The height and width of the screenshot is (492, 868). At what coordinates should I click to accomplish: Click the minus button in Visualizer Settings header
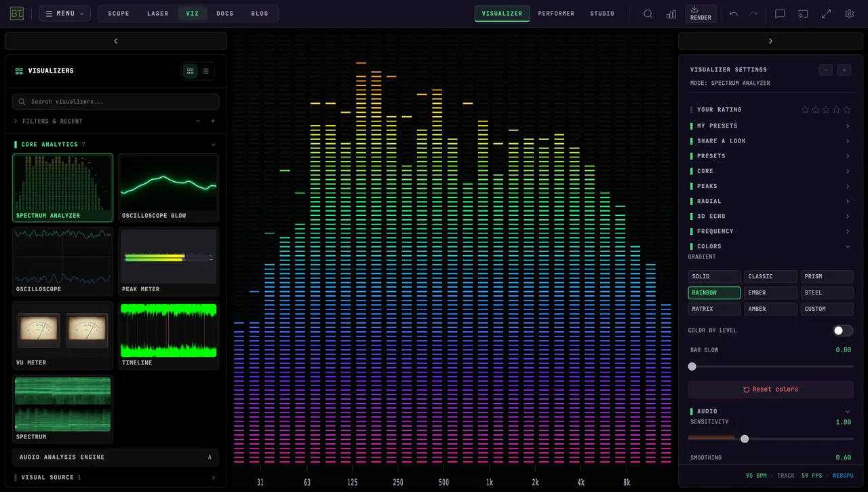pyautogui.click(x=825, y=70)
